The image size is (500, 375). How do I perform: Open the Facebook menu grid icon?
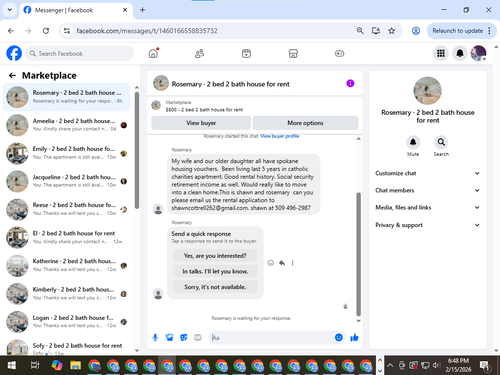[x=441, y=53]
